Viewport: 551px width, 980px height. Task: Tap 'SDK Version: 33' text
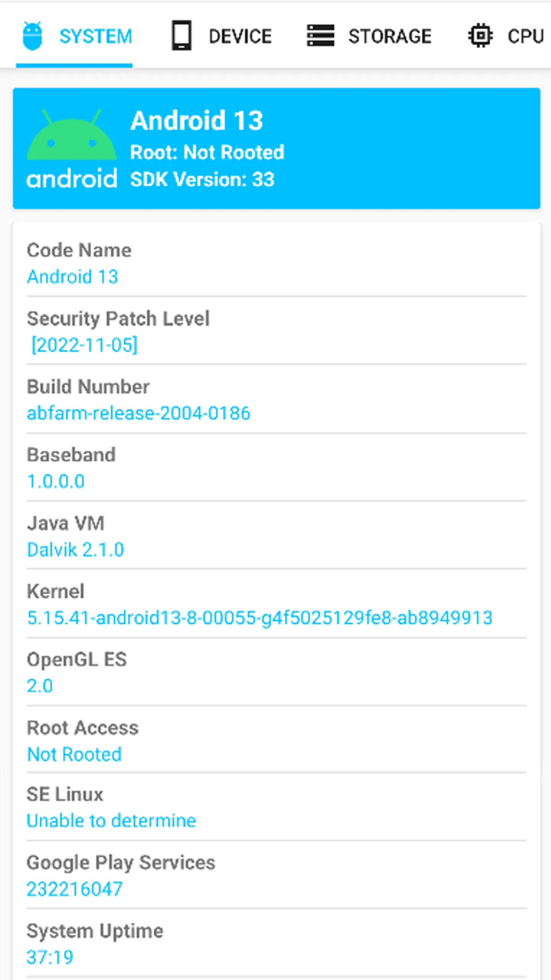(202, 179)
